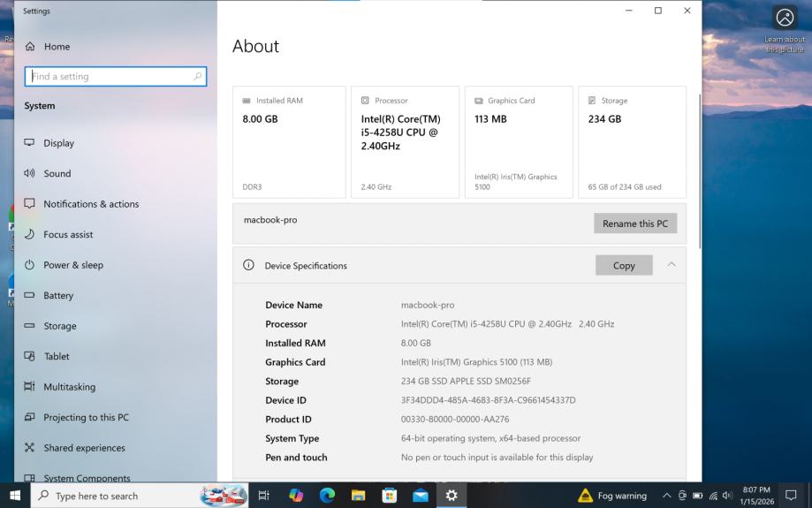Select the Device ID value text
This screenshot has height=508, width=812.
489,400
